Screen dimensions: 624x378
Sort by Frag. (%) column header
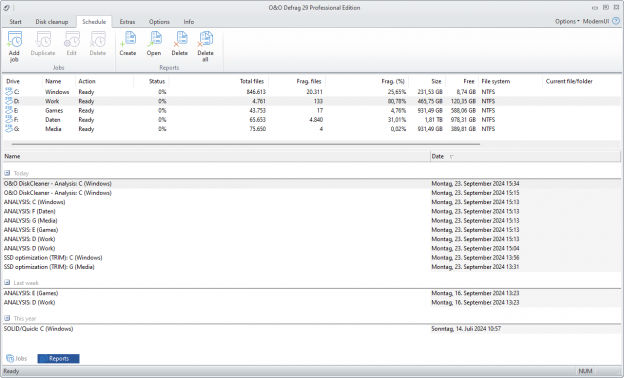pyautogui.click(x=393, y=81)
